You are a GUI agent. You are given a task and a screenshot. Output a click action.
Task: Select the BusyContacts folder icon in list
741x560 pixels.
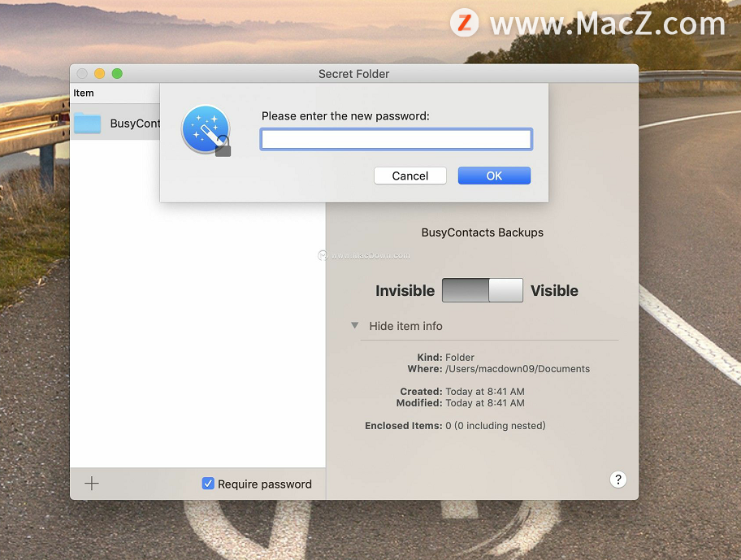point(88,124)
